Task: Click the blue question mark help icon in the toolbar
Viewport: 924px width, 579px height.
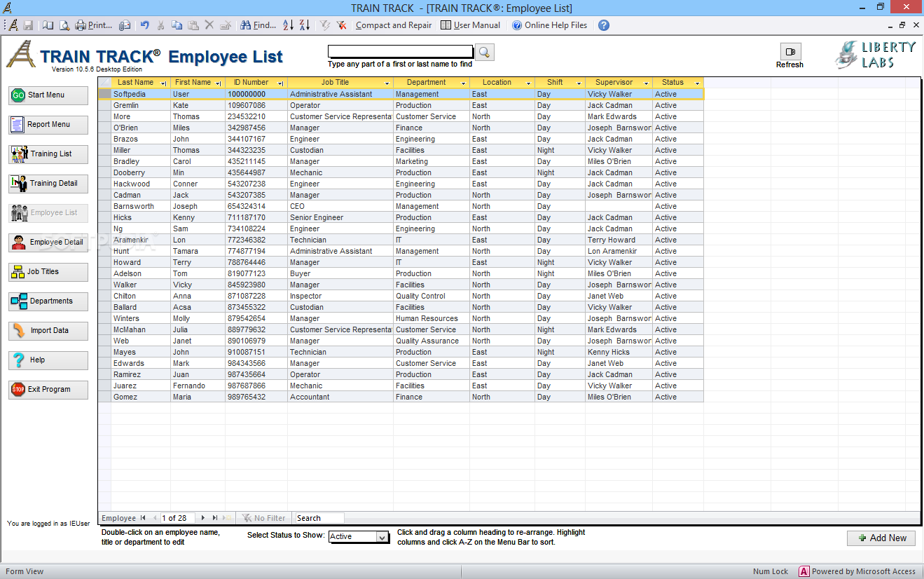Action: [604, 25]
